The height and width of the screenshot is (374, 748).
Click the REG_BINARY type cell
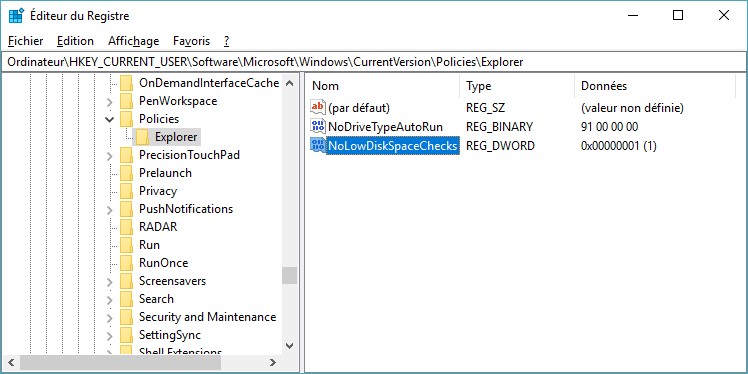tap(499, 127)
